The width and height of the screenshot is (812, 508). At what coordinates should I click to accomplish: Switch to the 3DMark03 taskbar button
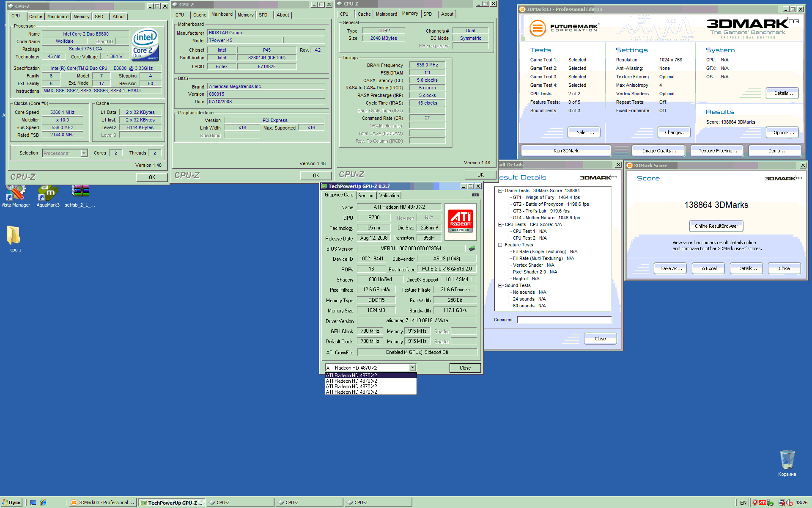(103, 502)
